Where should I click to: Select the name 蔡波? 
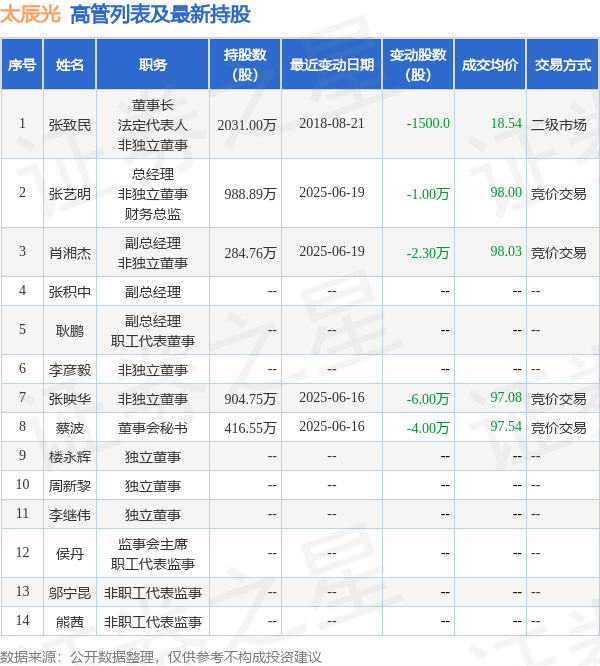[x=70, y=428]
